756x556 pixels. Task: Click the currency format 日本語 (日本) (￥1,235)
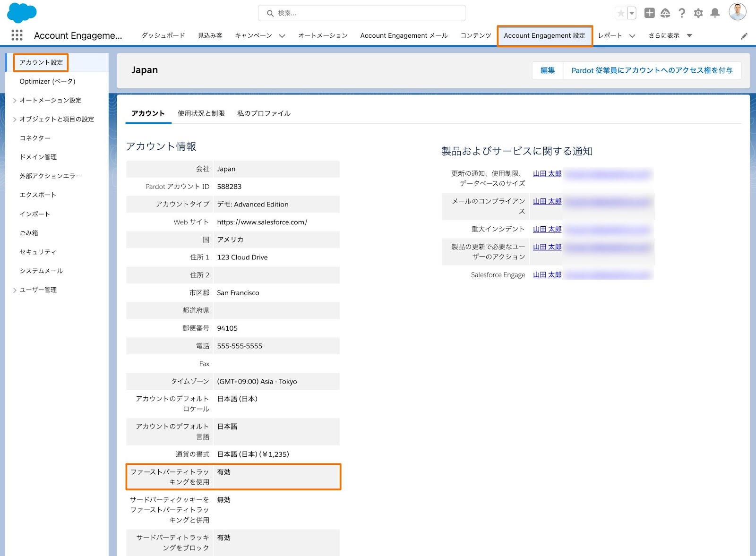tap(253, 454)
